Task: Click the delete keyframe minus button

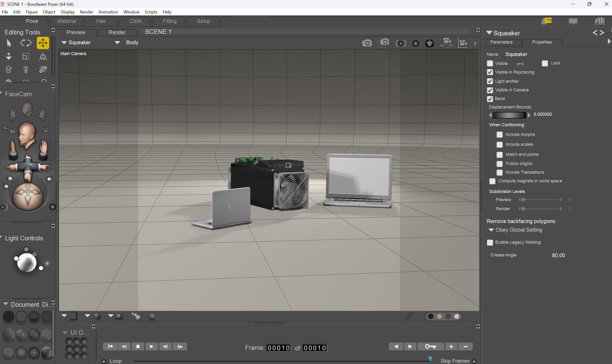Action: [x=466, y=347]
